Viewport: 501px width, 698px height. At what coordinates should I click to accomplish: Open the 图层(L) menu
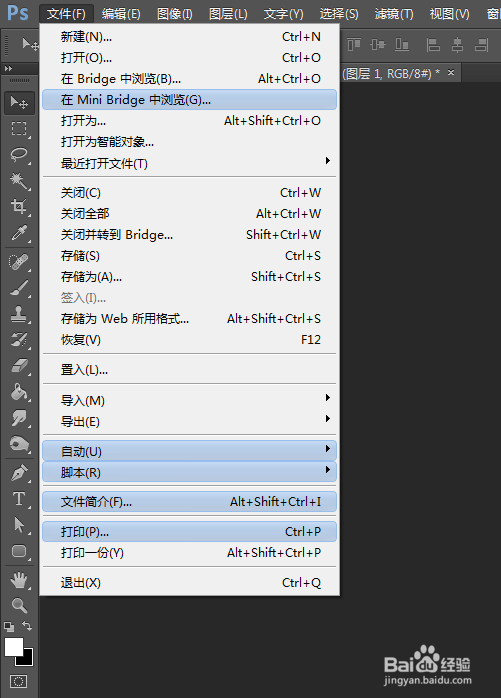pyautogui.click(x=228, y=14)
